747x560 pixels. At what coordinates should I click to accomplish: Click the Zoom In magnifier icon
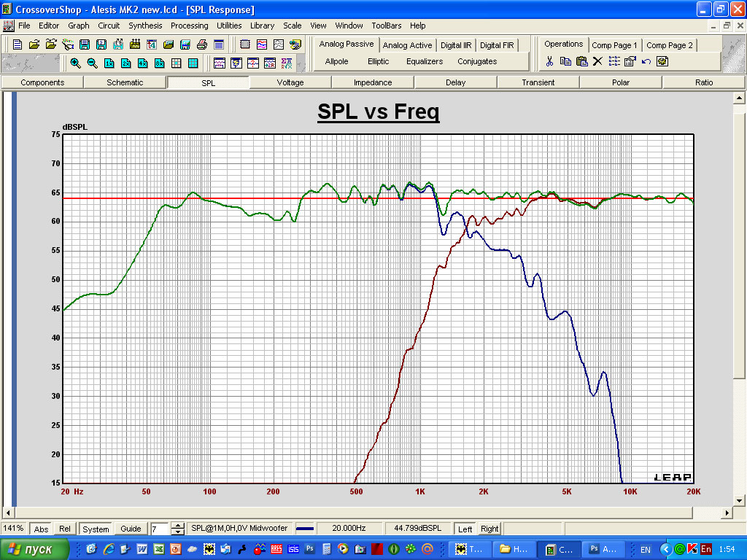[x=75, y=63]
